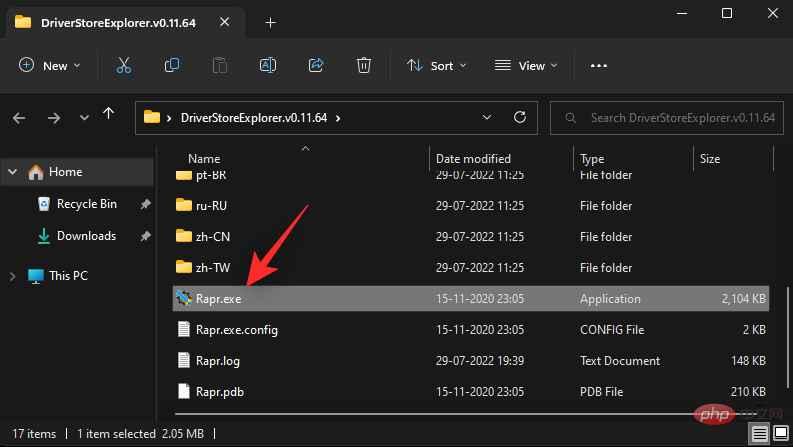Click DriverStoreExplorer.v0.11.64 breadcrumb in address bar
The height and width of the screenshot is (447, 793).
coord(254,118)
